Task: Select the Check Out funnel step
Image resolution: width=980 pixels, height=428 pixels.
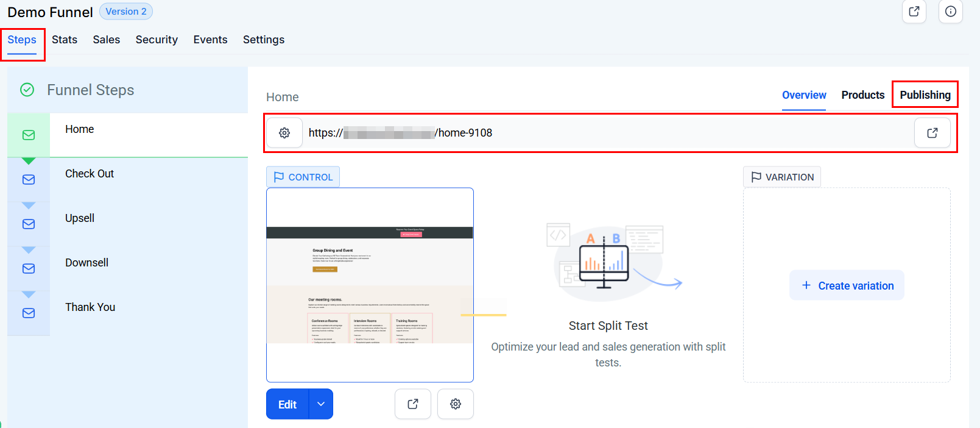Action: pyautogui.click(x=128, y=179)
